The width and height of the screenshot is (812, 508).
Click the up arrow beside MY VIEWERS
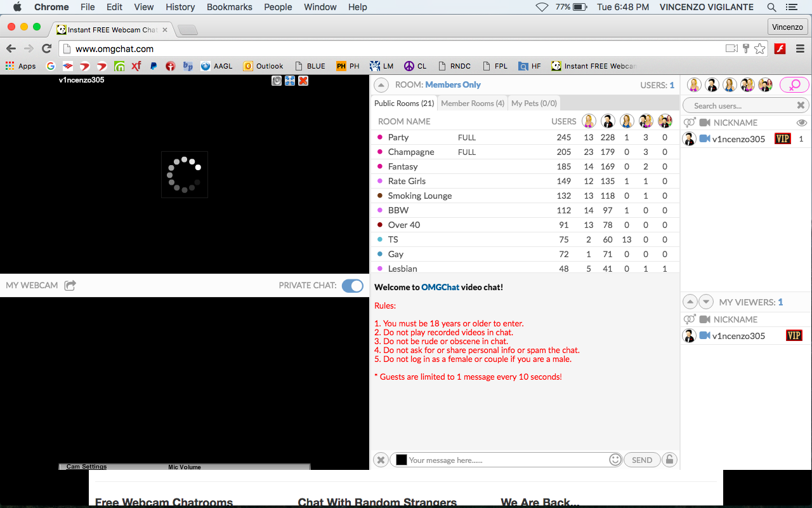[x=690, y=302]
